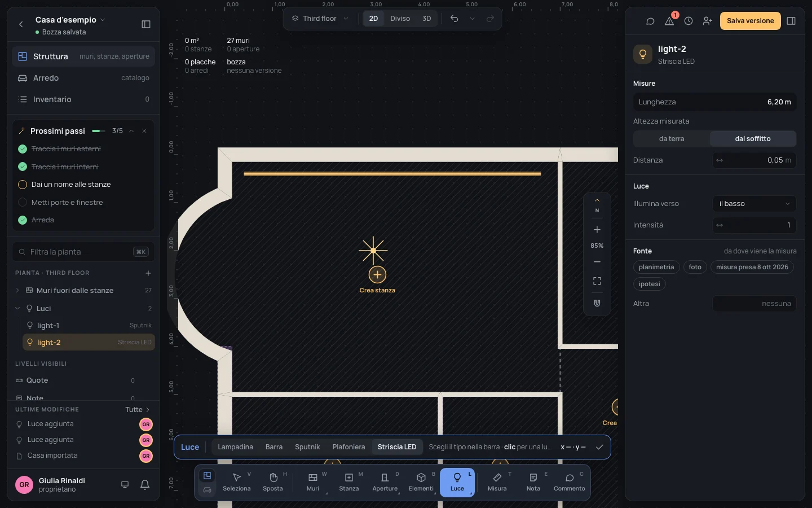The width and height of the screenshot is (812, 508).
Task: Choose the Aperture tool
Action: pyautogui.click(x=385, y=483)
